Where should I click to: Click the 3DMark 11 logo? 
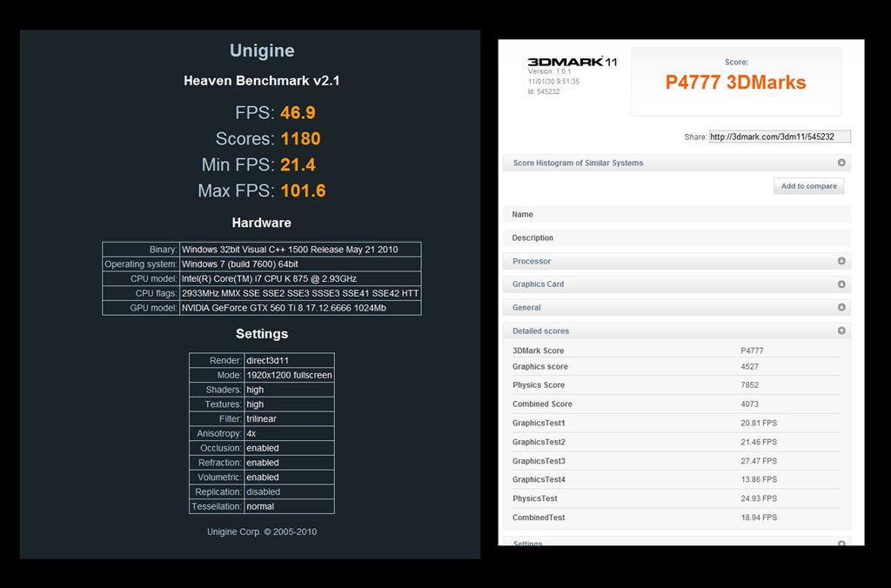tap(572, 63)
